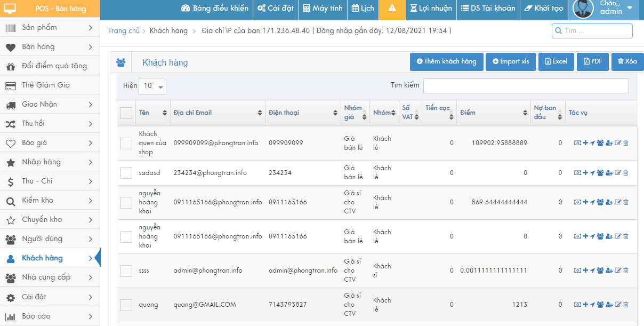Open the Nhà cung cấp sidebar item
The height and width of the screenshot is (326, 644).
(x=50, y=277)
